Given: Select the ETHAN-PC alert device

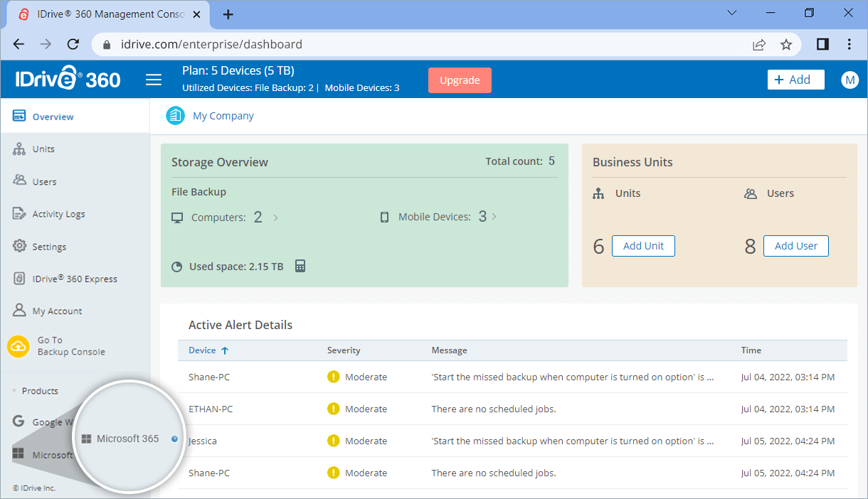Looking at the screenshot, I should click(x=211, y=409).
